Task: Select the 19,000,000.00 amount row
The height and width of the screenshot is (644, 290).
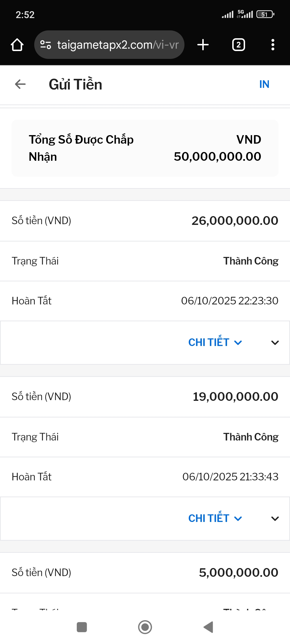Action: [145, 397]
